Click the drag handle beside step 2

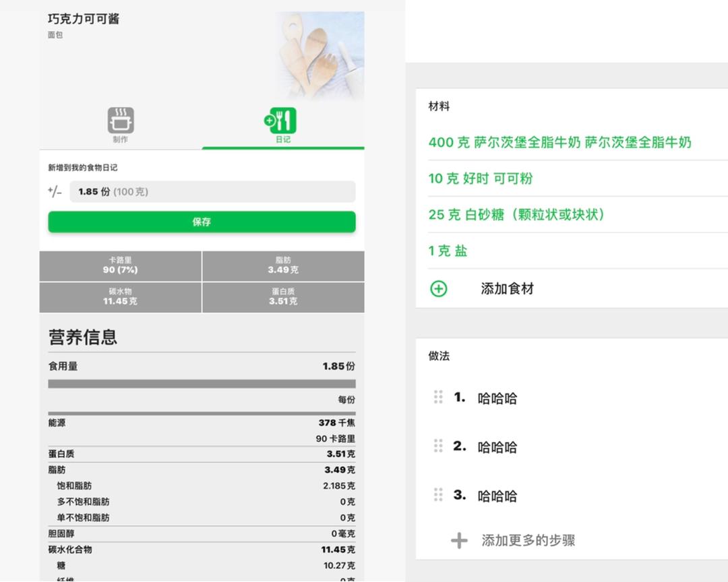[x=438, y=446]
